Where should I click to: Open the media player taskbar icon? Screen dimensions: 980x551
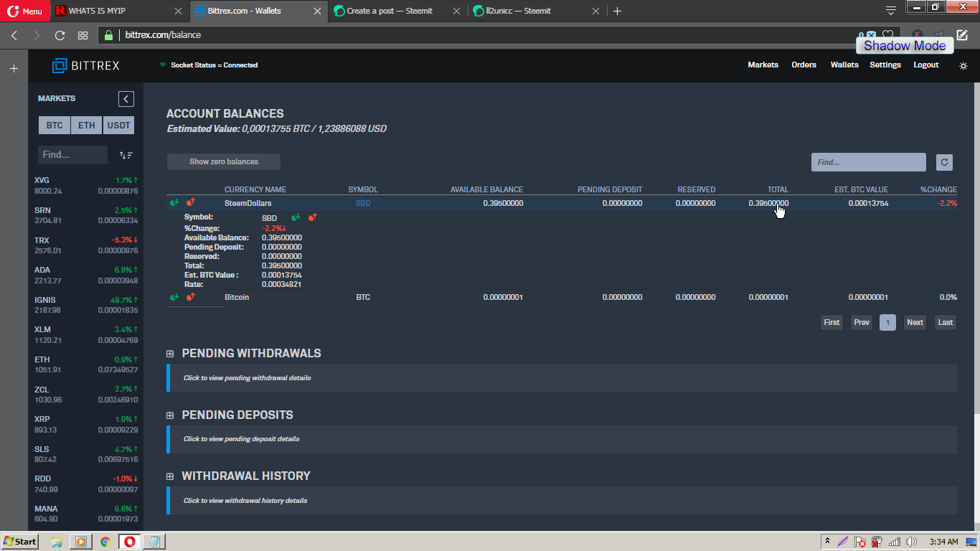tap(80, 542)
